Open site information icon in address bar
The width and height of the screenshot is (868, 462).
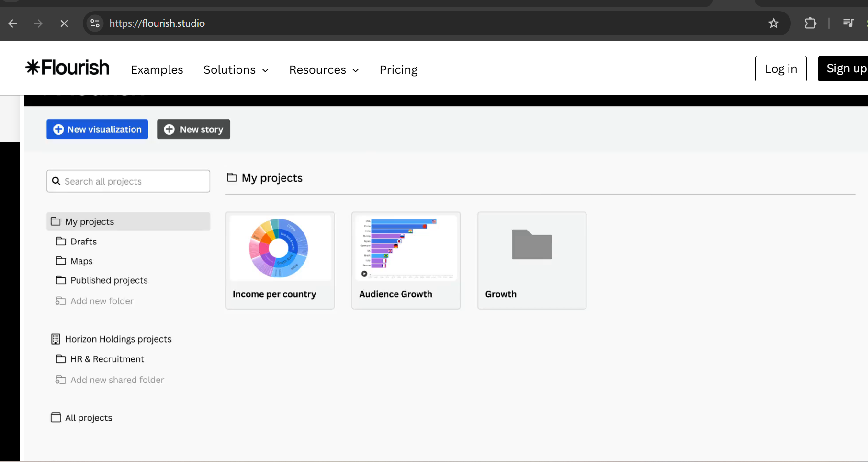click(x=95, y=23)
